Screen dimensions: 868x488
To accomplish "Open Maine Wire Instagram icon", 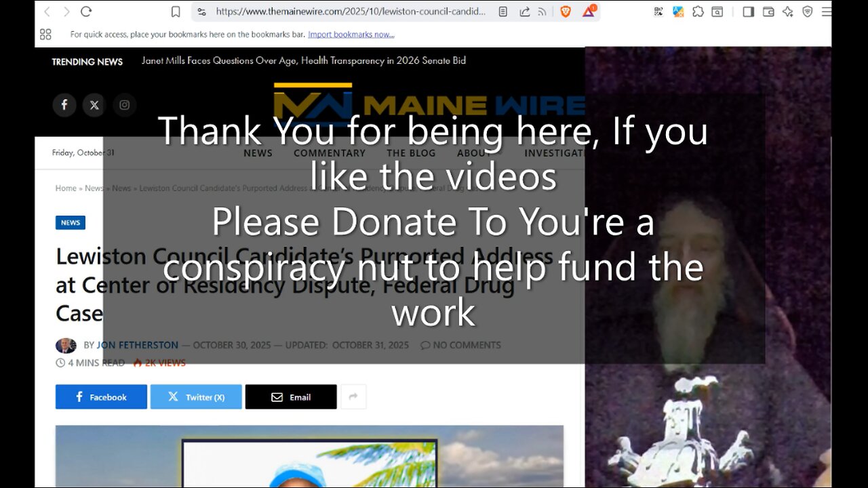I will (125, 105).
